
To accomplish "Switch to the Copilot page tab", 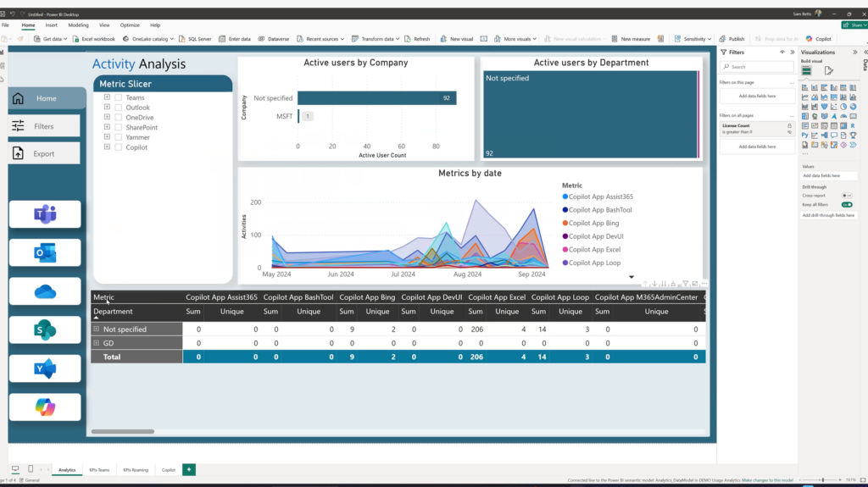I will click(169, 470).
